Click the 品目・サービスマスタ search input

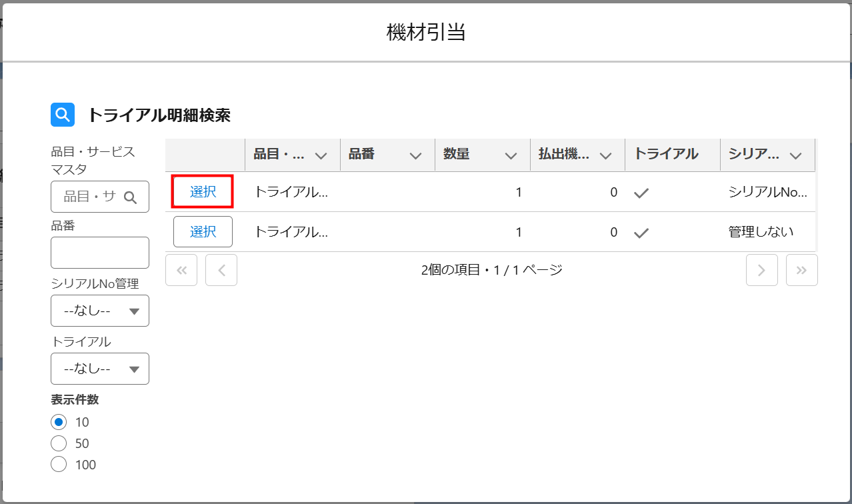pyautogui.click(x=89, y=197)
